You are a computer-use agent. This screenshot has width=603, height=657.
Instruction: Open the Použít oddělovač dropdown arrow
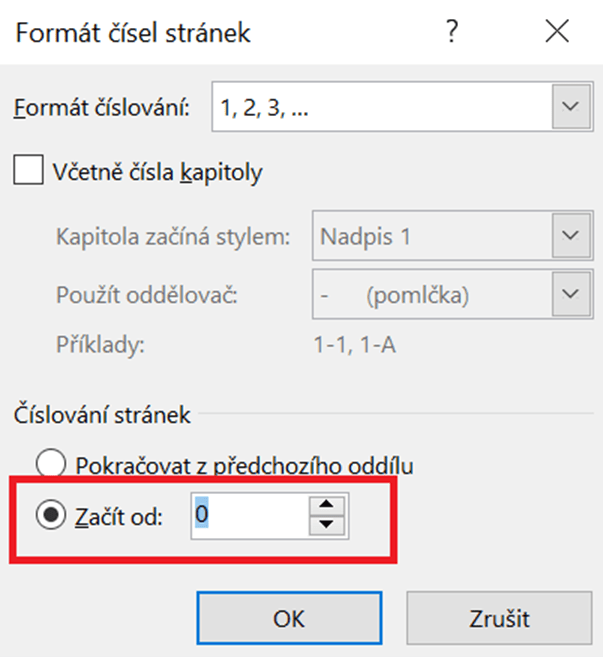[570, 294]
